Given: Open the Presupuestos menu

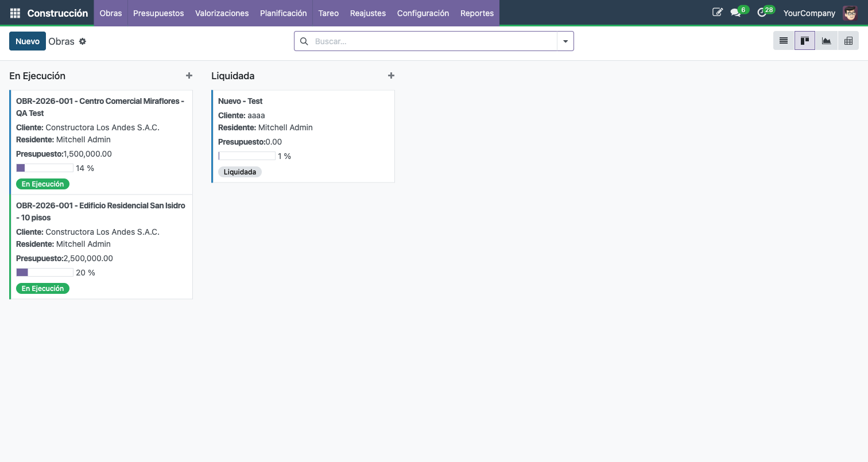Looking at the screenshot, I should [158, 13].
